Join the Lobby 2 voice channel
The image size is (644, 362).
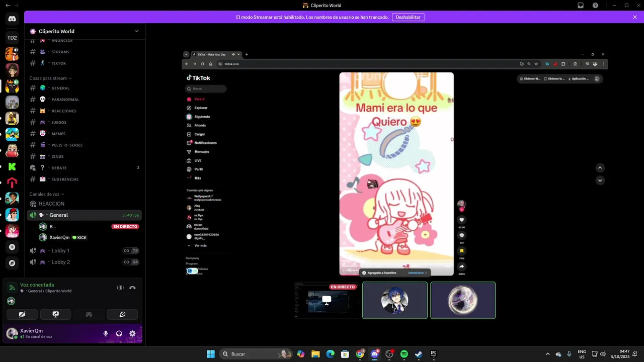(84, 262)
